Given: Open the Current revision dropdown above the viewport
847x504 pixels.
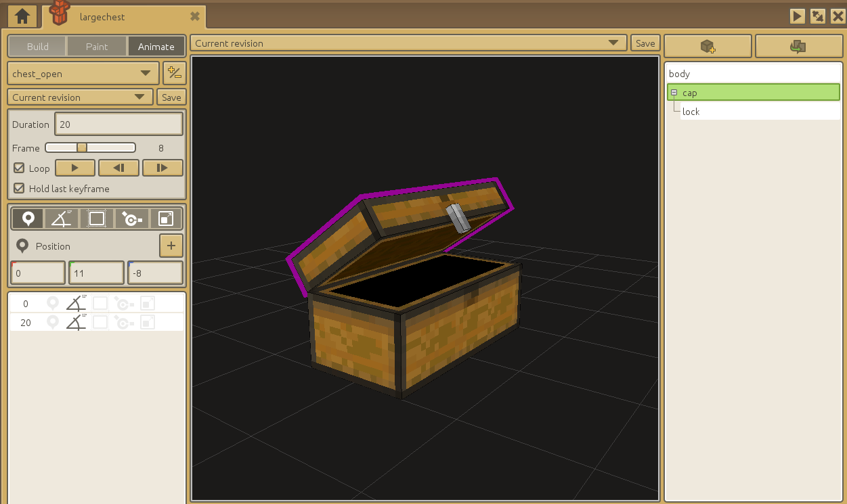Looking at the screenshot, I should 408,43.
